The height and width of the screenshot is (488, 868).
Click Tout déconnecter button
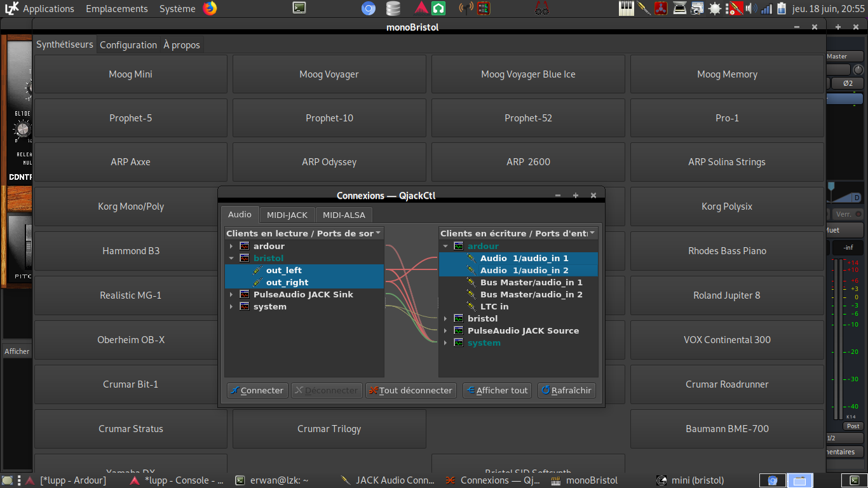(411, 391)
